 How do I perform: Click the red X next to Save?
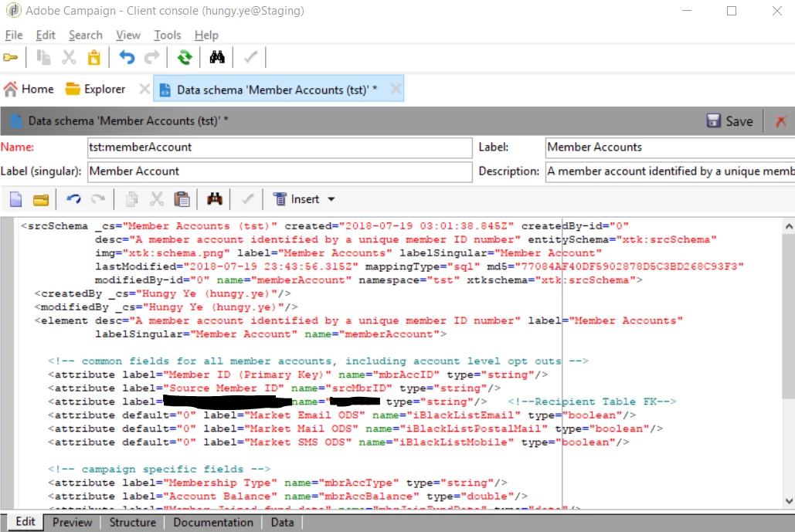click(781, 121)
